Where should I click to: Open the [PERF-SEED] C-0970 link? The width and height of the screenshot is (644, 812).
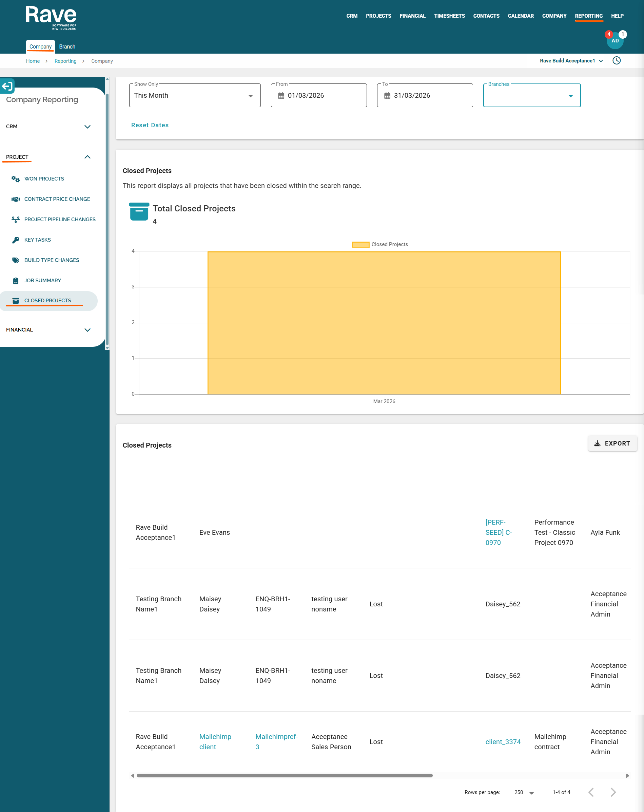(x=499, y=532)
